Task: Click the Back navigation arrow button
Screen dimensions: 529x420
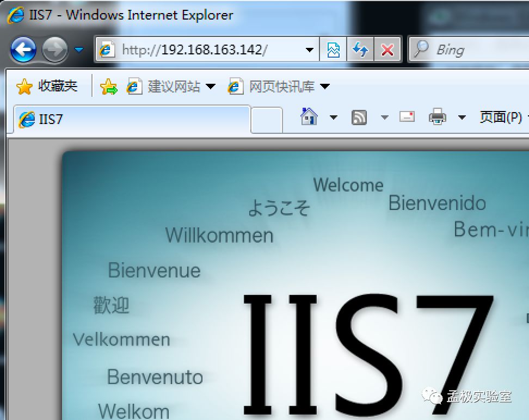Action: pos(23,51)
